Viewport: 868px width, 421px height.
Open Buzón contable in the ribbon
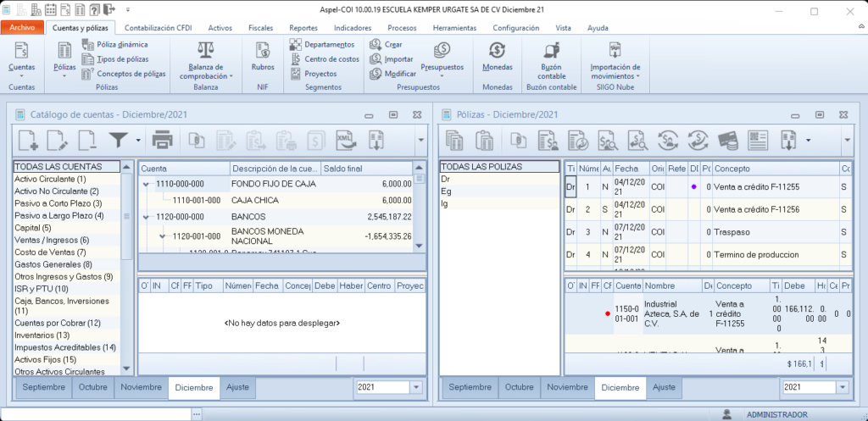click(551, 60)
